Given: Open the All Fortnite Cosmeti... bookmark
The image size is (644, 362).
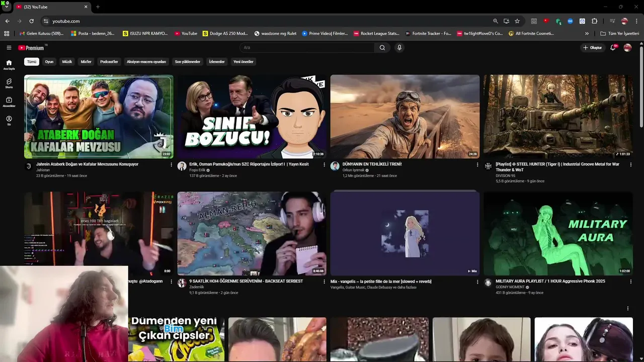Looking at the screenshot, I should pos(531,34).
